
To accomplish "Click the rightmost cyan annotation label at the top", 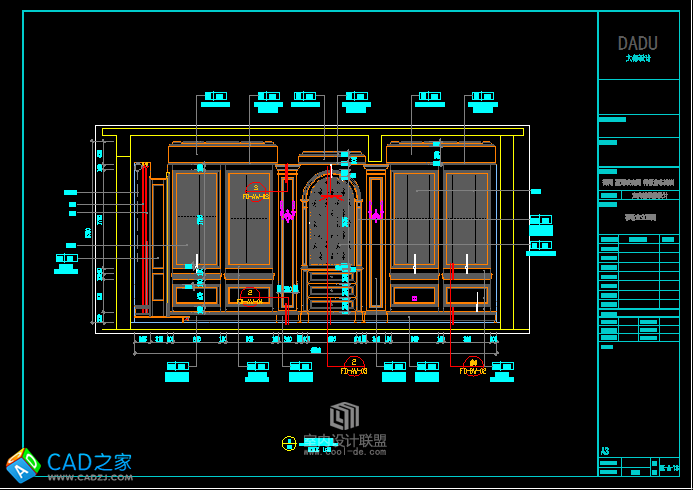I will 482,99.
